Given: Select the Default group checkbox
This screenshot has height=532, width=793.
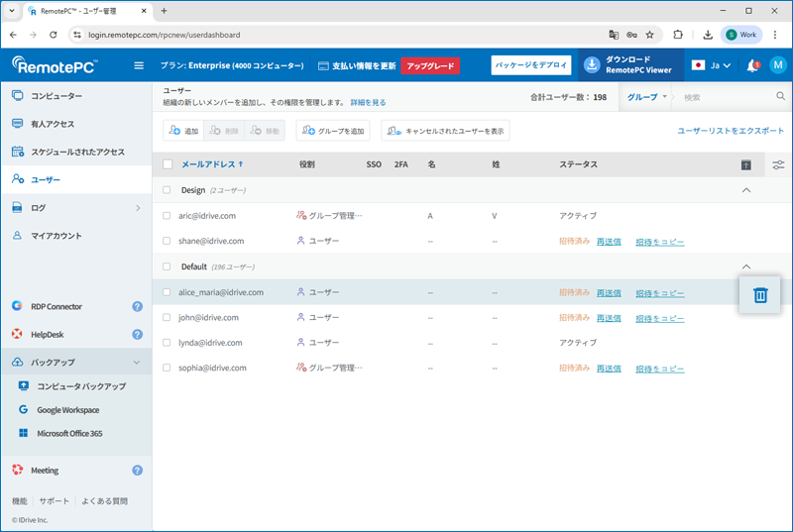Looking at the screenshot, I should click(x=167, y=266).
